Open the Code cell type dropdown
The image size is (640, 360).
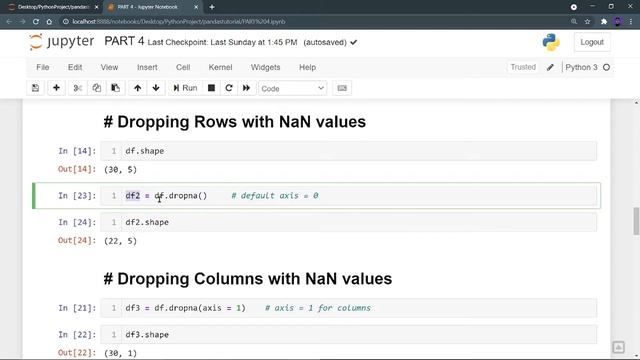(x=292, y=89)
